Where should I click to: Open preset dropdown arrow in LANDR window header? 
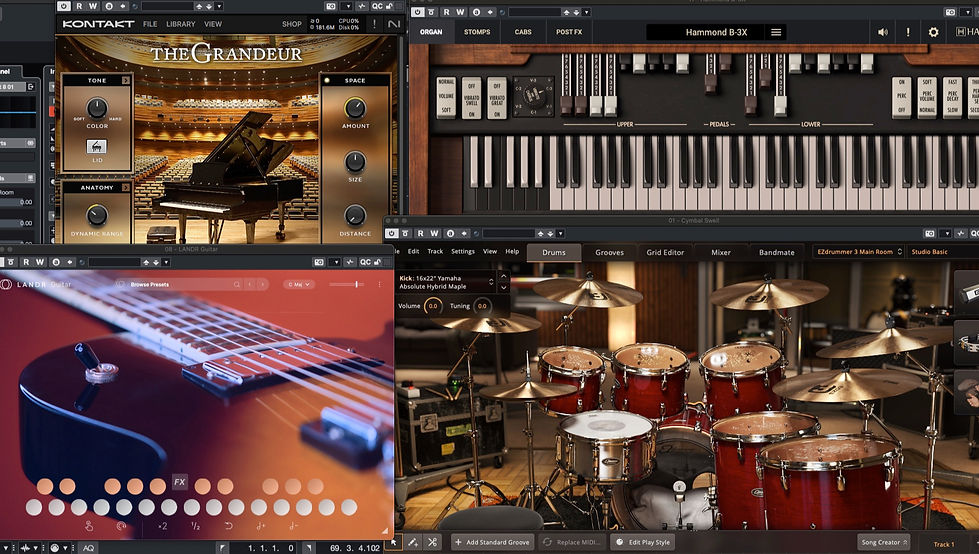click(x=165, y=262)
